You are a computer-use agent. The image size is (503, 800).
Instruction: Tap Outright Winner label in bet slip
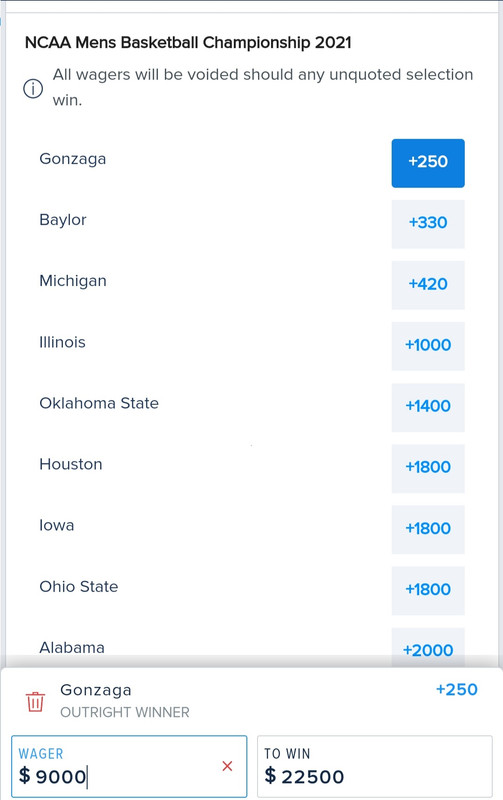(125, 712)
